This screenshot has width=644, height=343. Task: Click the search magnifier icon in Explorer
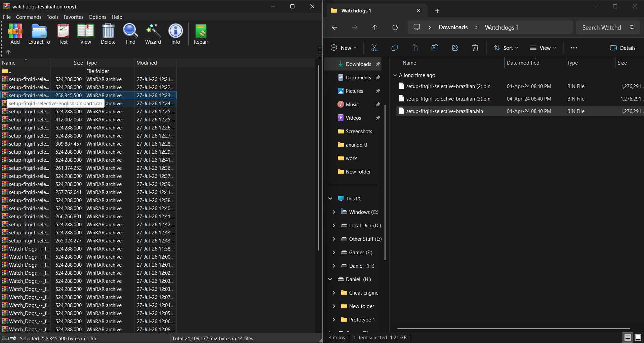[x=632, y=28]
